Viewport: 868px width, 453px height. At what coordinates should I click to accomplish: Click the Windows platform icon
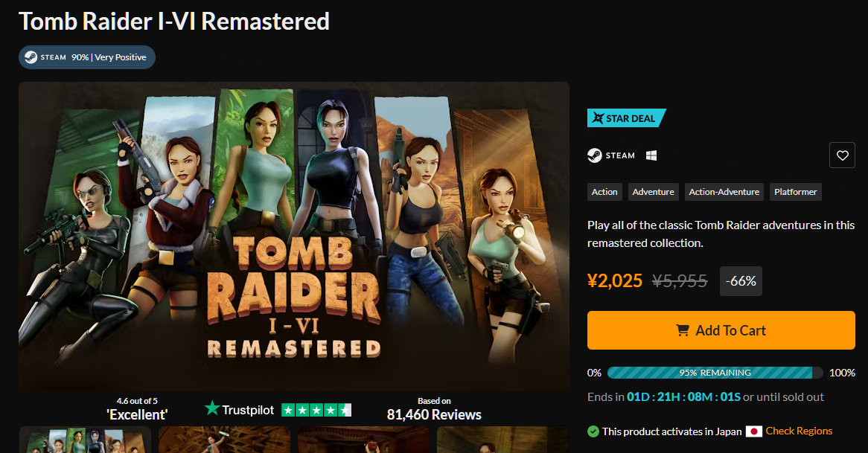(651, 155)
